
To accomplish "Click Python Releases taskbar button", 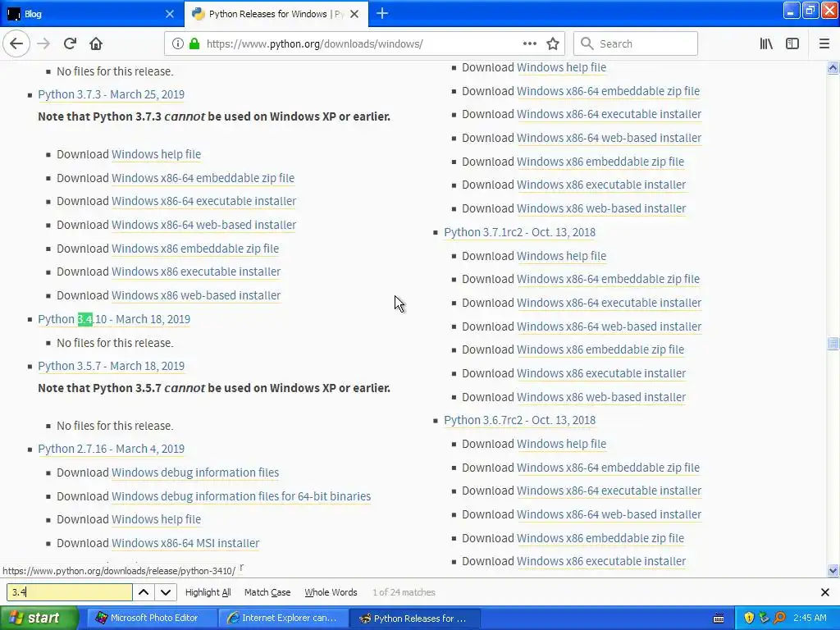I will coord(414,618).
